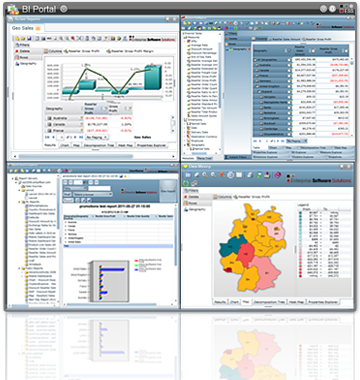
Task: Click the printer icon in Data Mining toolbar
Action: coord(250,175)
